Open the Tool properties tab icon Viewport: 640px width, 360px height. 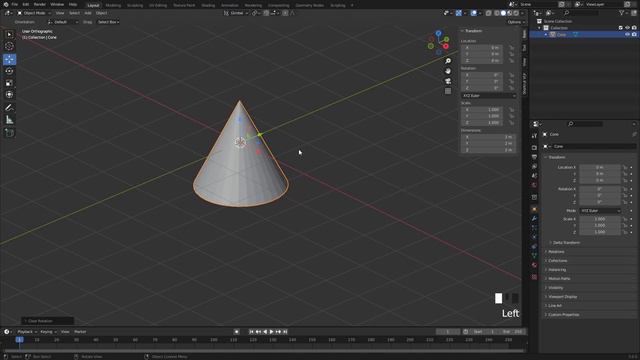534,136
